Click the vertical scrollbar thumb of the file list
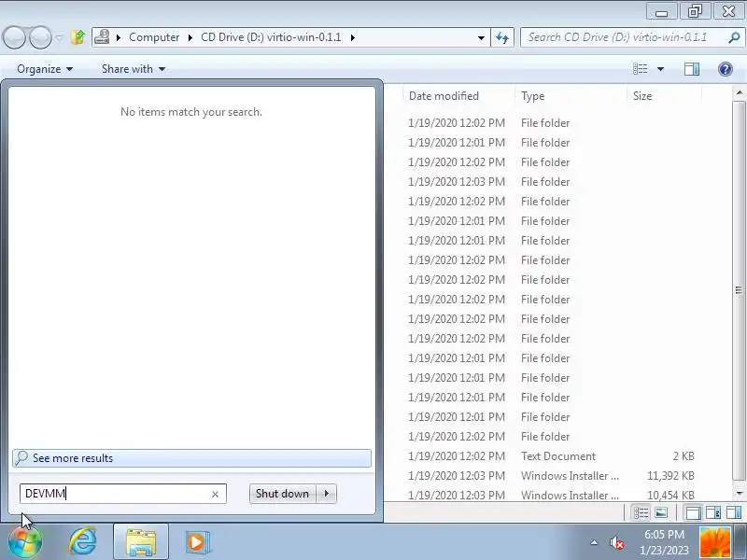Viewport: 747px width, 560px height. [740, 290]
